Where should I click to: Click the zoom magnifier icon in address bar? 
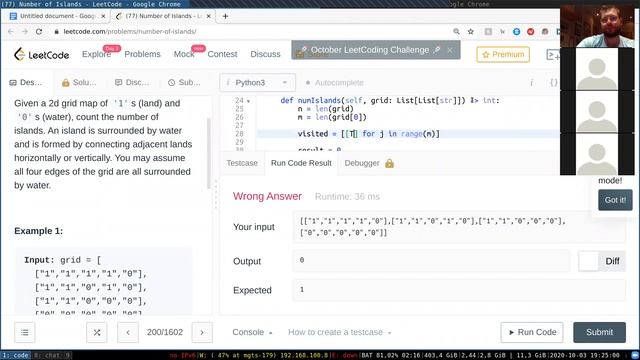(456, 31)
